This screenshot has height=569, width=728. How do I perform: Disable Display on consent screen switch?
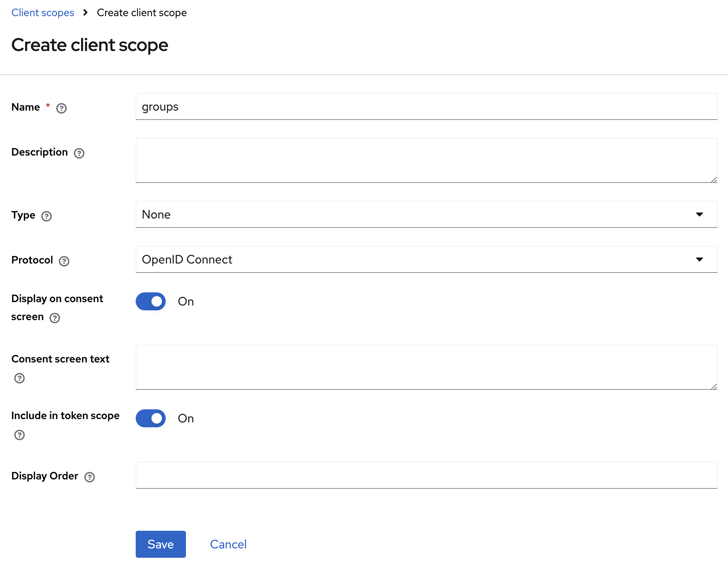coord(151,301)
